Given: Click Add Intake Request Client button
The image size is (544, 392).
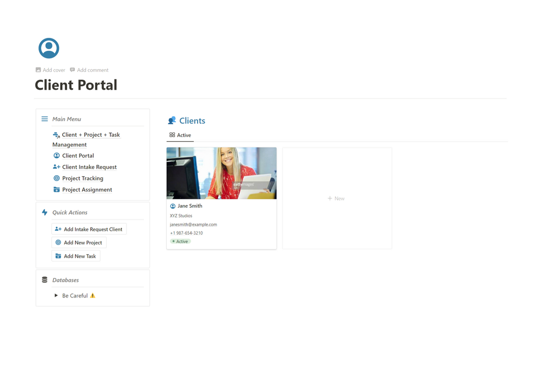Looking at the screenshot, I should tap(89, 229).
